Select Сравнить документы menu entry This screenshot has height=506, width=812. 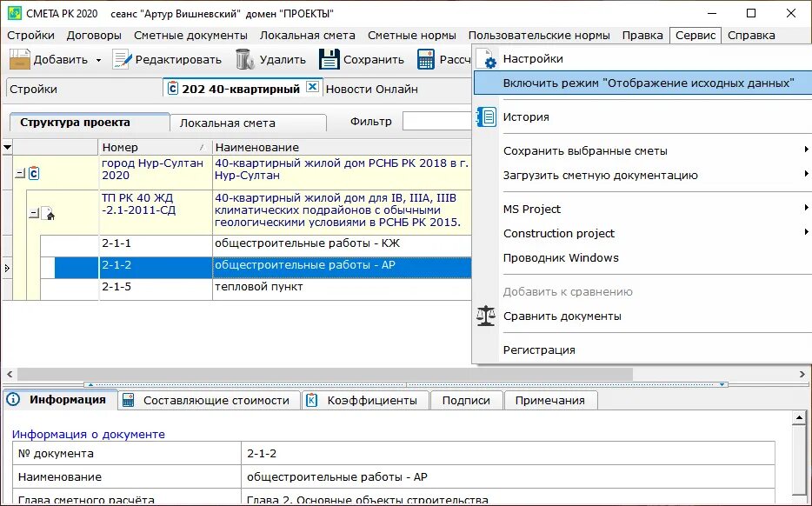click(562, 316)
